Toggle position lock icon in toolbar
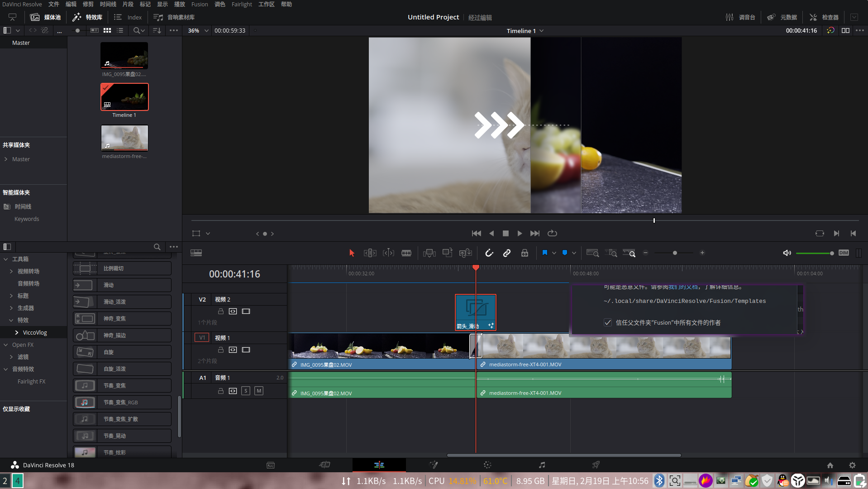The width and height of the screenshot is (868, 489). click(x=525, y=253)
